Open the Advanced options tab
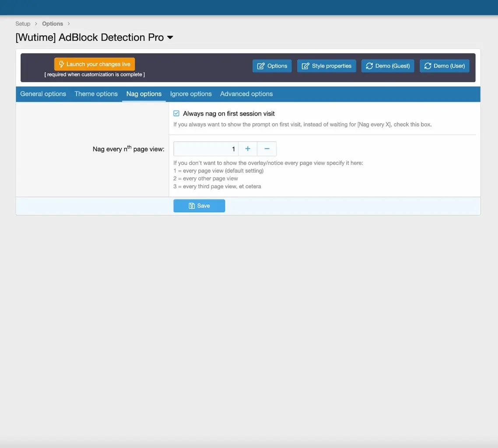Viewport: 498px width, 448px height. click(x=246, y=94)
